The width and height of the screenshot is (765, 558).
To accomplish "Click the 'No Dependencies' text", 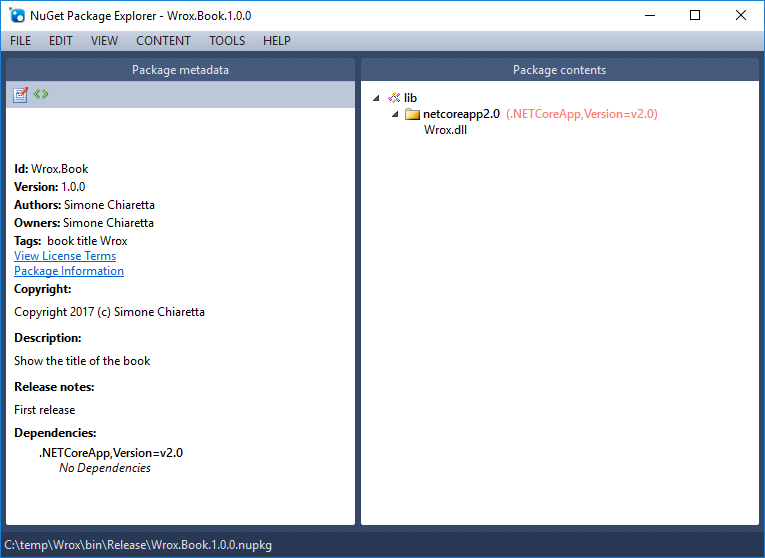I will coord(105,468).
